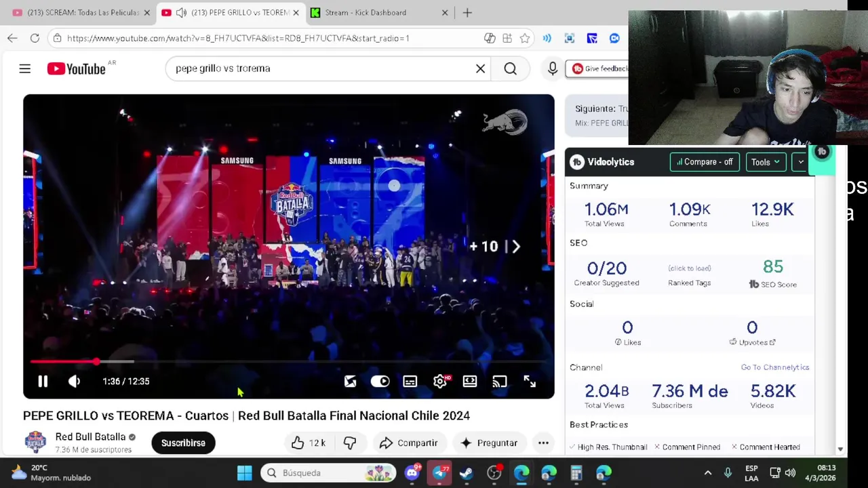Reload the current page
Viewport: 868px width, 488px height.
(x=35, y=38)
